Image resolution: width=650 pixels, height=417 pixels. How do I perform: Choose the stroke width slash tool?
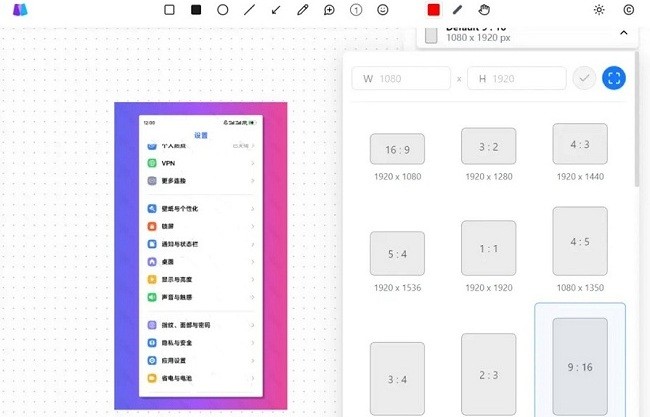point(457,10)
